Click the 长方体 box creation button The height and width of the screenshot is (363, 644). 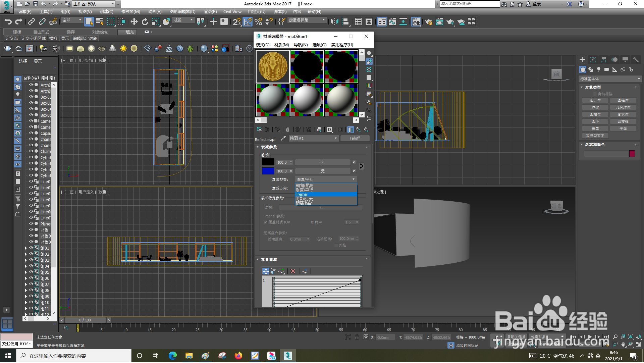coord(595,100)
